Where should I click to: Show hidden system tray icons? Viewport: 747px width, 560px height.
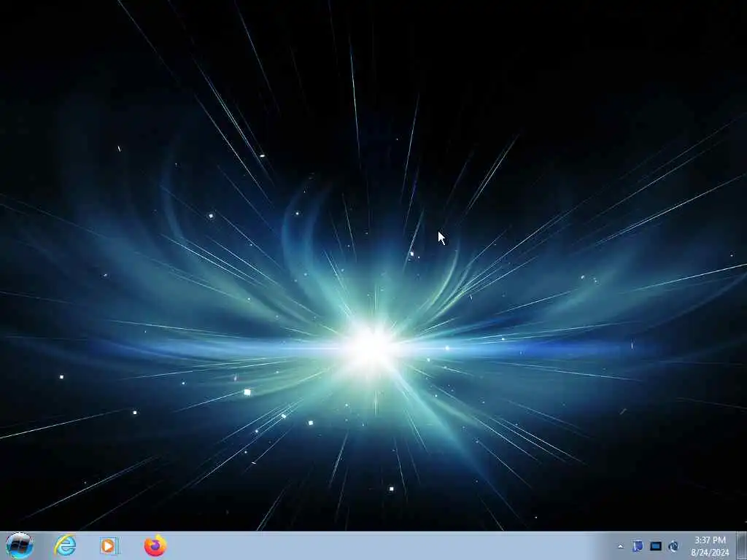pyautogui.click(x=620, y=546)
